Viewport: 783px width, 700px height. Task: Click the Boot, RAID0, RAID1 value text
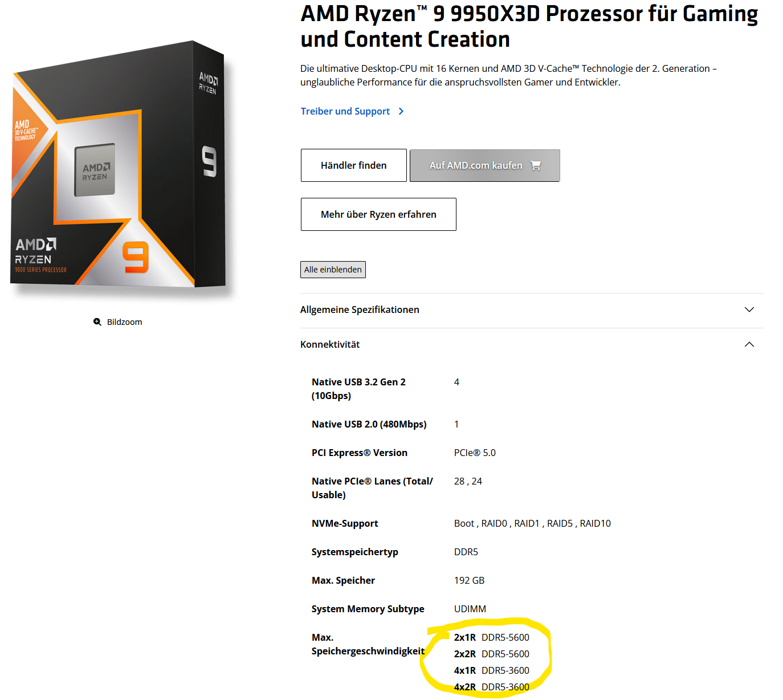pos(532,523)
